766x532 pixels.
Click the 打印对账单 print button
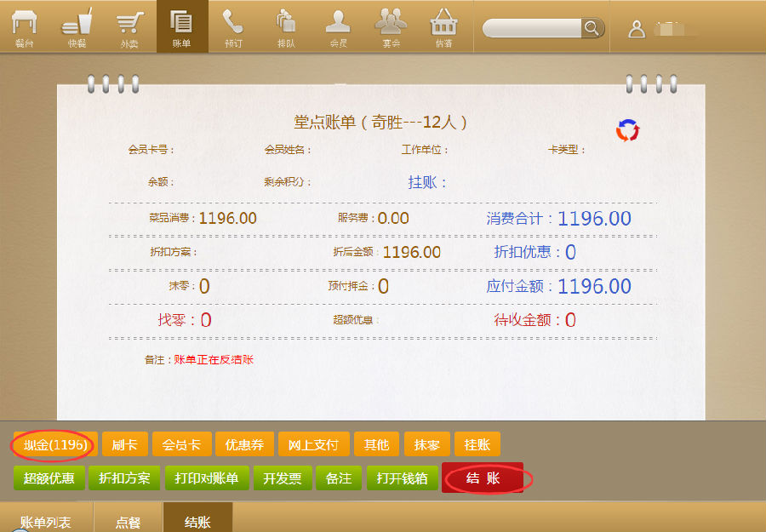point(207,478)
